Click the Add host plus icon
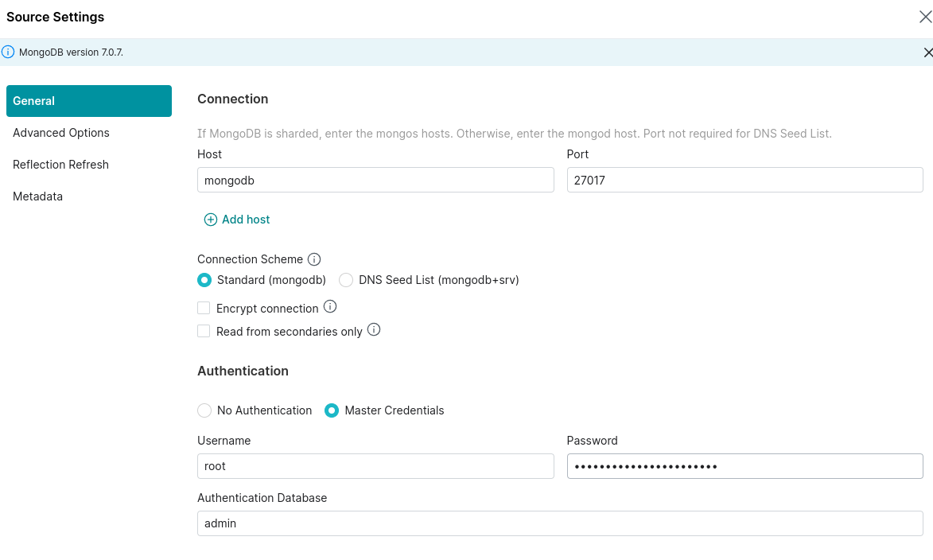933x560 pixels. click(x=210, y=220)
